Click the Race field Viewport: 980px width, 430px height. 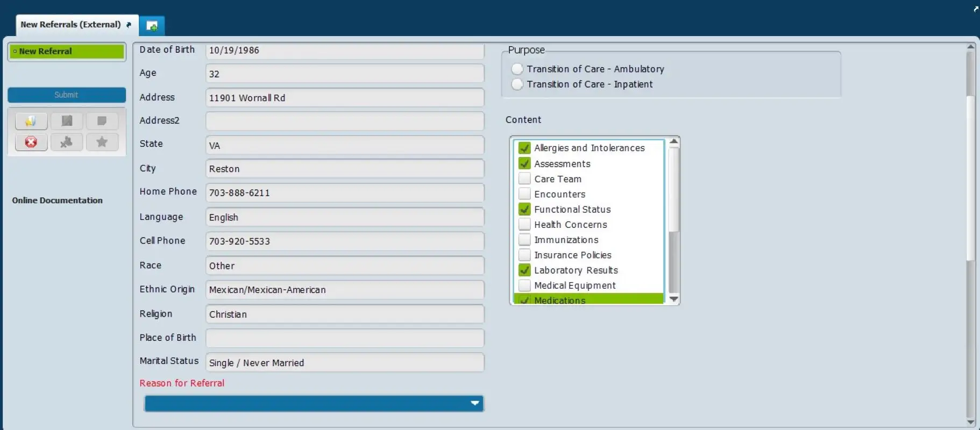pyautogui.click(x=345, y=266)
